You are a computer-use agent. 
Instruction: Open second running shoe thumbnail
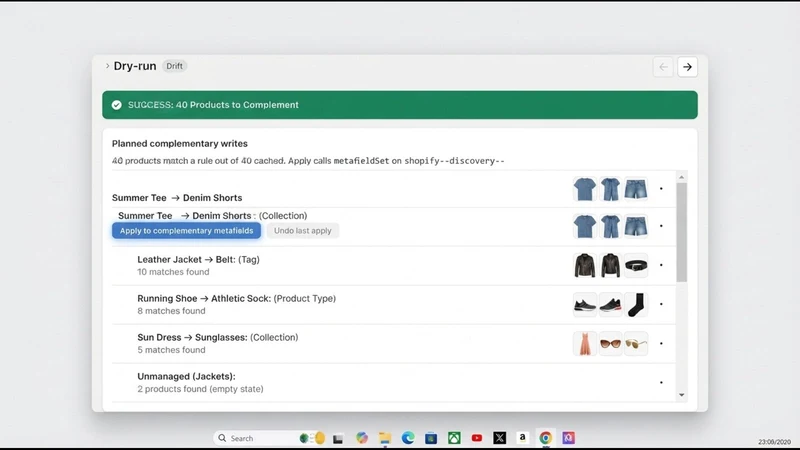pos(610,305)
